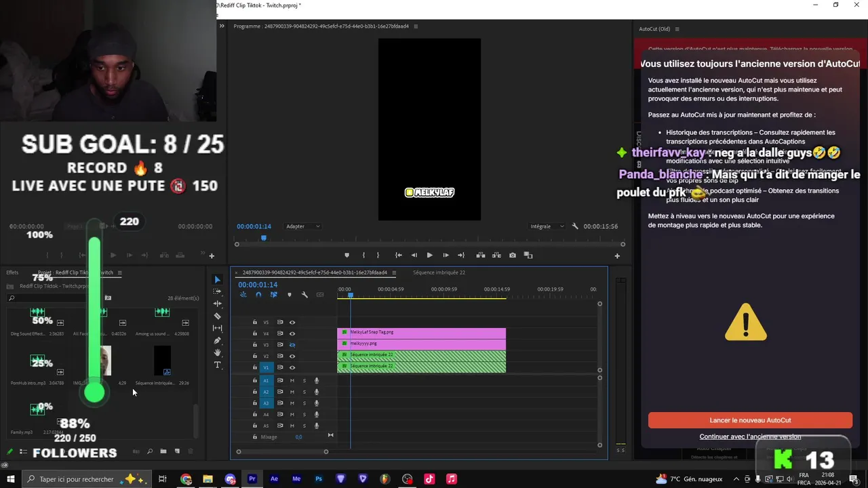Viewport: 868px width, 488px height.
Task: Click Lancer le nouveau AutoCut button
Action: point(750,420)
